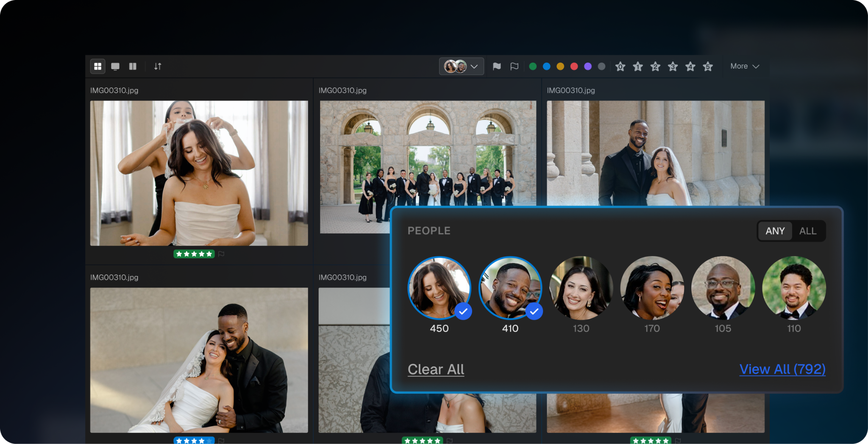Image resolution: width=868 pixels, height=444 pixels.
Task: Click the file name above the veil adjustment photo
Action: coord(114,90)
